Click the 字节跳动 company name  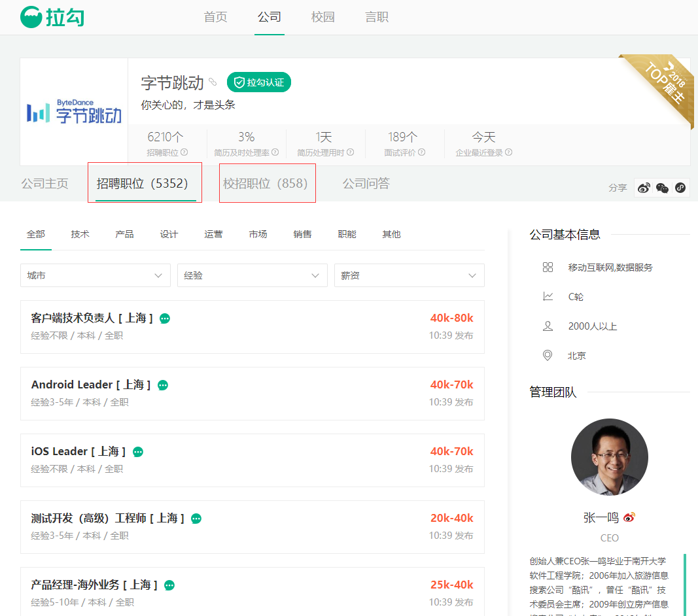click(x=172, y=83)
